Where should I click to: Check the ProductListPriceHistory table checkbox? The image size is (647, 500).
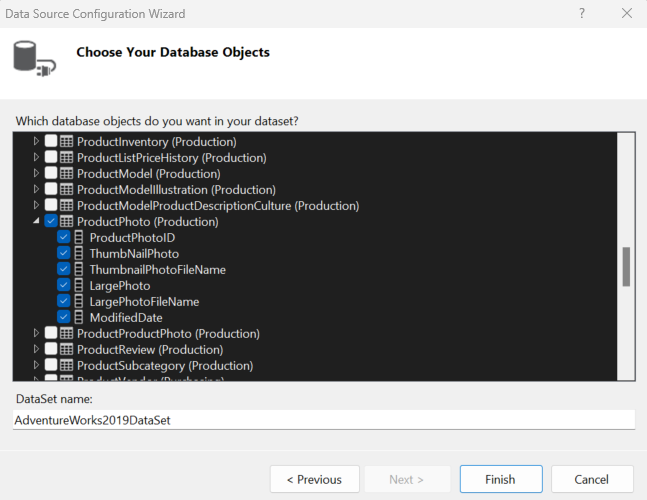(x=51, y=158)
